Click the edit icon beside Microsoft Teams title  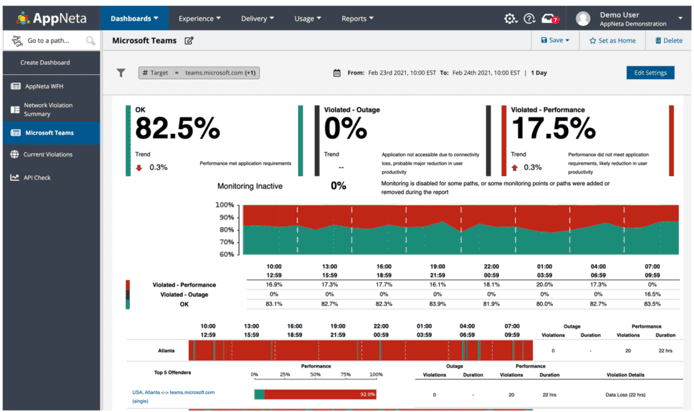(189, 41)
